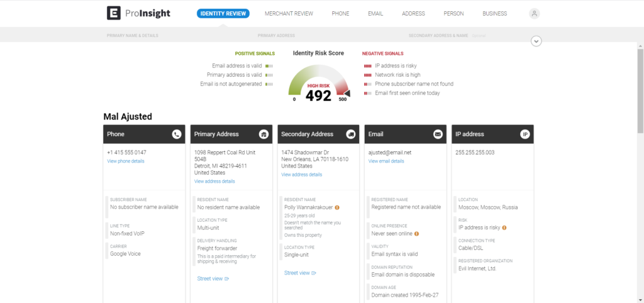This screenshot has height=303, width=644.
Task: Click the email ajusted@email.net
Action: pos(390,152)
